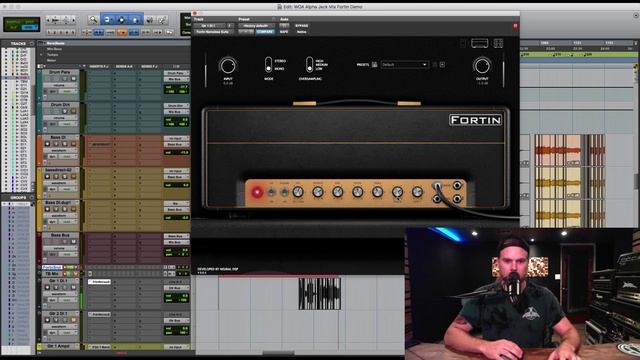640x360 pixels.
Task: Click the plugin OUTPUT level knob
Action: click(482, 66)
